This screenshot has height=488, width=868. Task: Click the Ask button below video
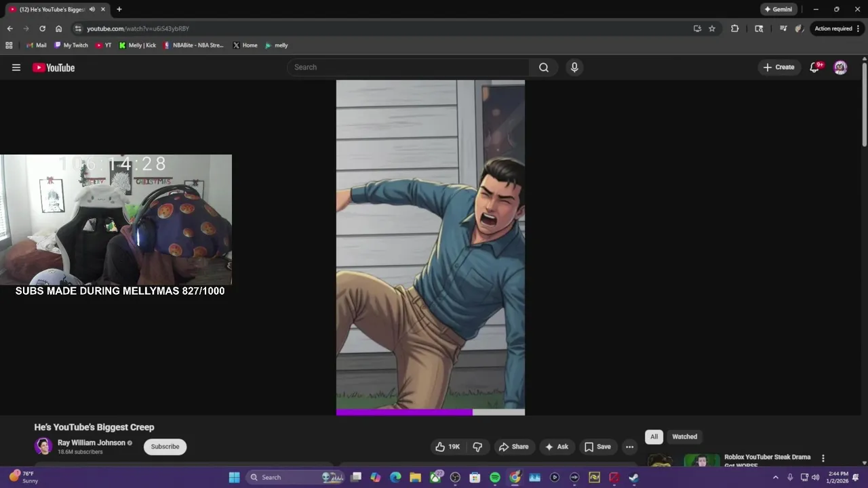(556, 447)
